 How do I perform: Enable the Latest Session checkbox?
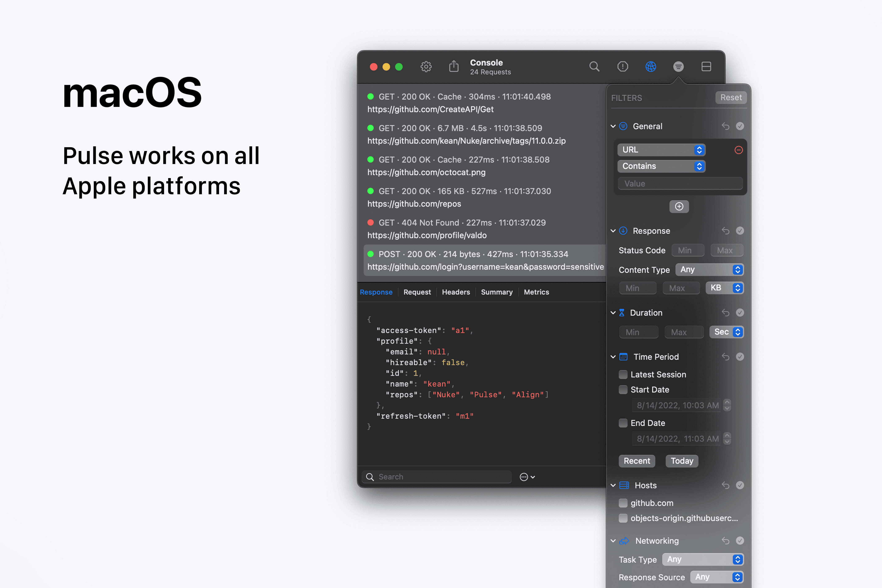click(623, 375)
